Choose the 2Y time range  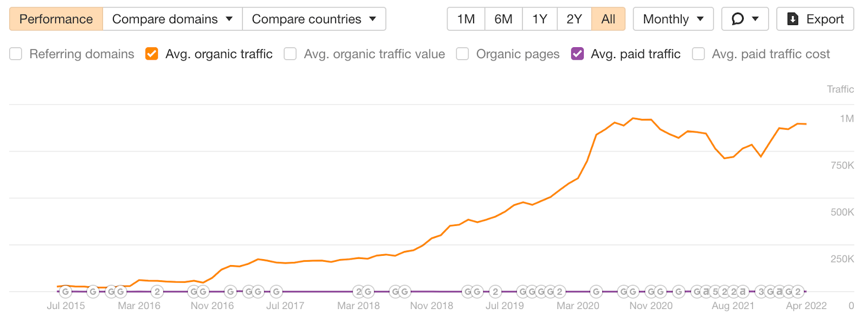point(574,19)
